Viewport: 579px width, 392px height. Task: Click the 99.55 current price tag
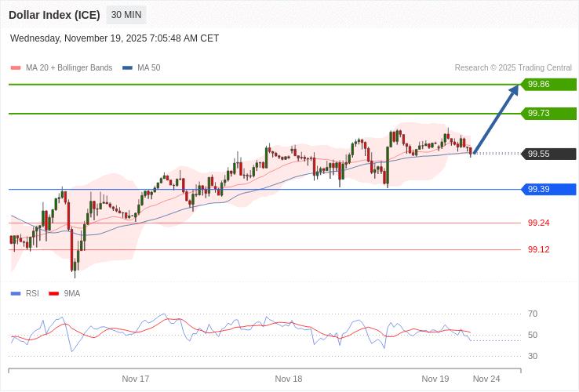point(548,154)
